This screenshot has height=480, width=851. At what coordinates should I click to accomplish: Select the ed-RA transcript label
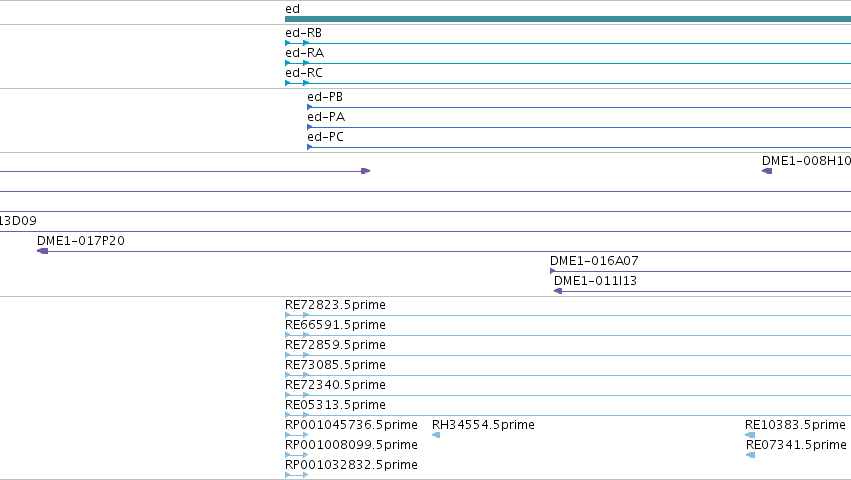coord(304,53)
